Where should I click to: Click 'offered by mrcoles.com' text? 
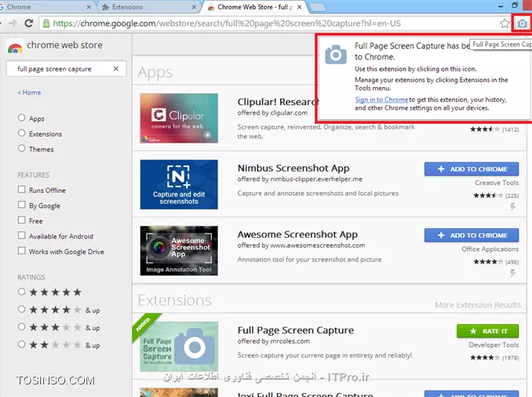pos(274,341)
